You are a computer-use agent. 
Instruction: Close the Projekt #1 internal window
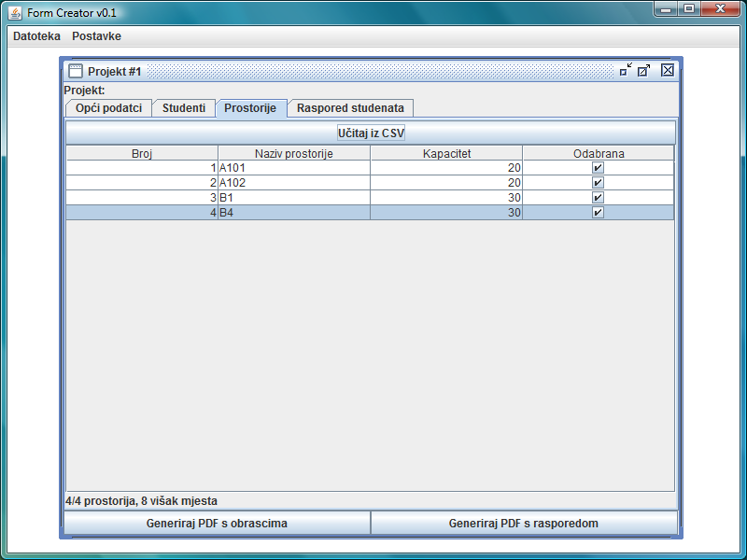point(667,70)
